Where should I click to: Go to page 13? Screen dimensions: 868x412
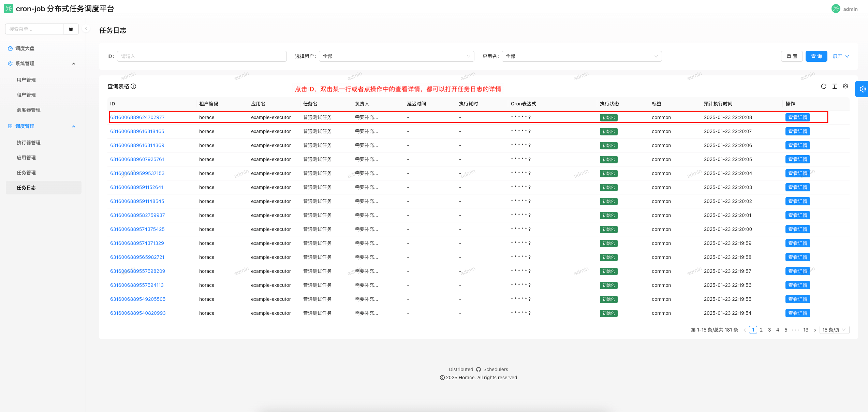click(806, 330)
